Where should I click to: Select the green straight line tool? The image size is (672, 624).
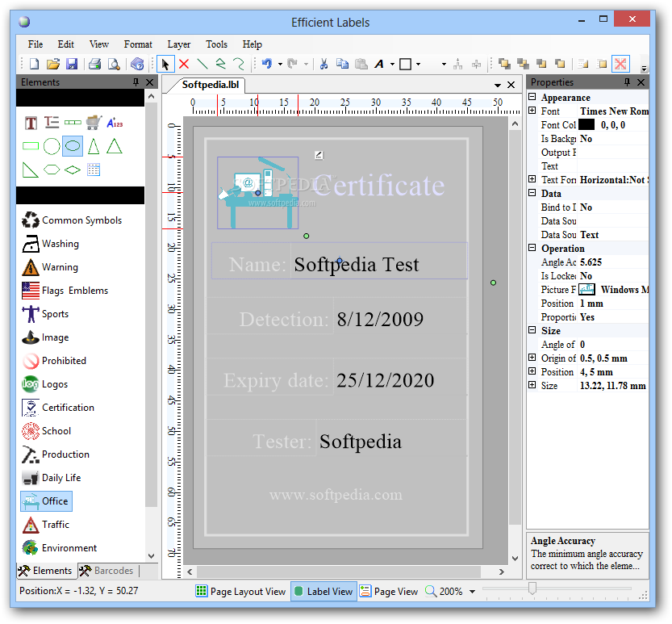(x=202, y=65)
